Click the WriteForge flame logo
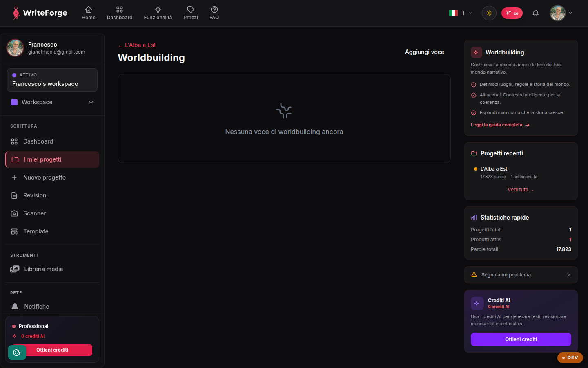 (x=16, y=13)
